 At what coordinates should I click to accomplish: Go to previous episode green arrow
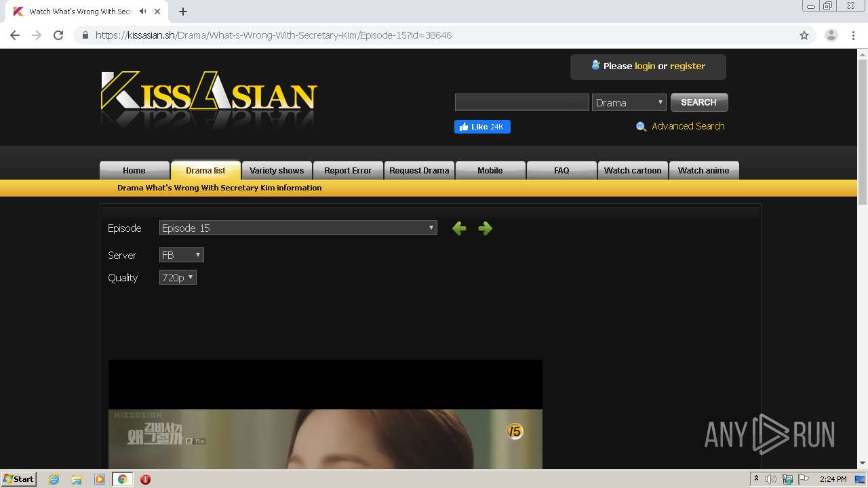coord(459,228)
